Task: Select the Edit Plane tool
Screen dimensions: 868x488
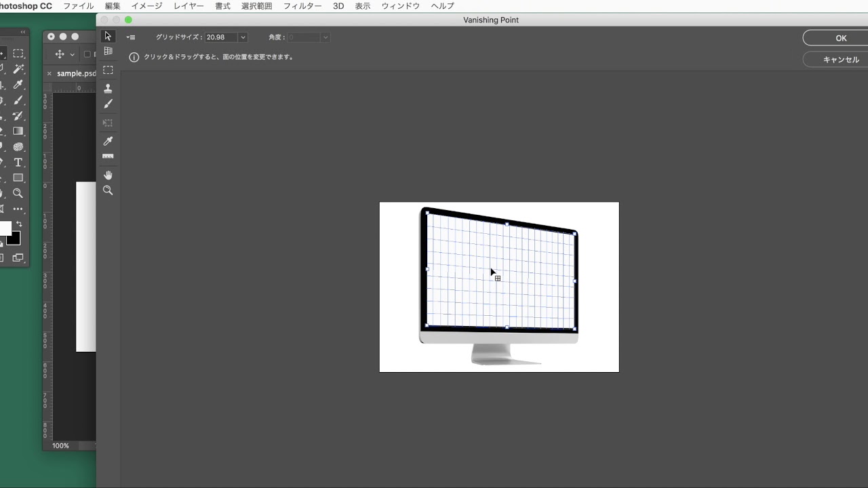Action: point(108,36)
